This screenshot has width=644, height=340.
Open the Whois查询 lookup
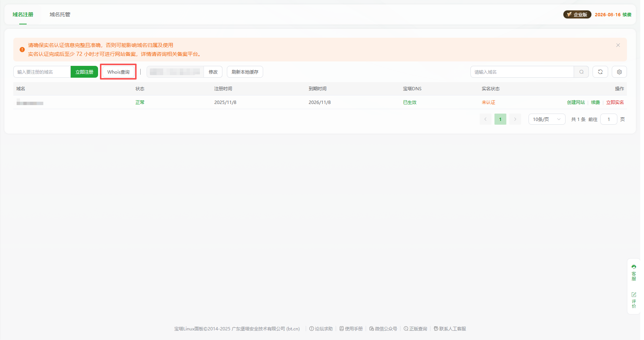(x=118, y=72)
